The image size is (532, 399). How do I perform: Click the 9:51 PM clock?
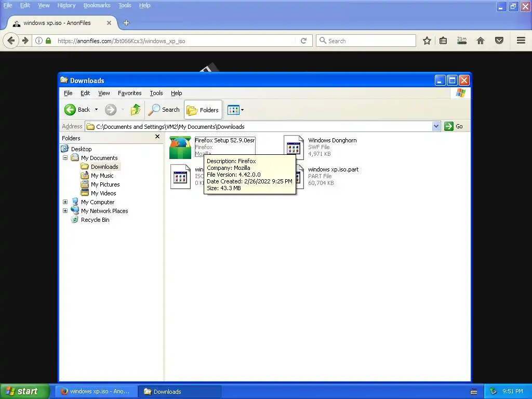point(513,392)
